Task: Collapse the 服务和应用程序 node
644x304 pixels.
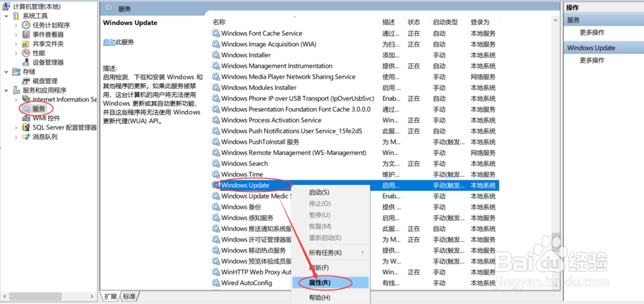Action: pos(6,90)
